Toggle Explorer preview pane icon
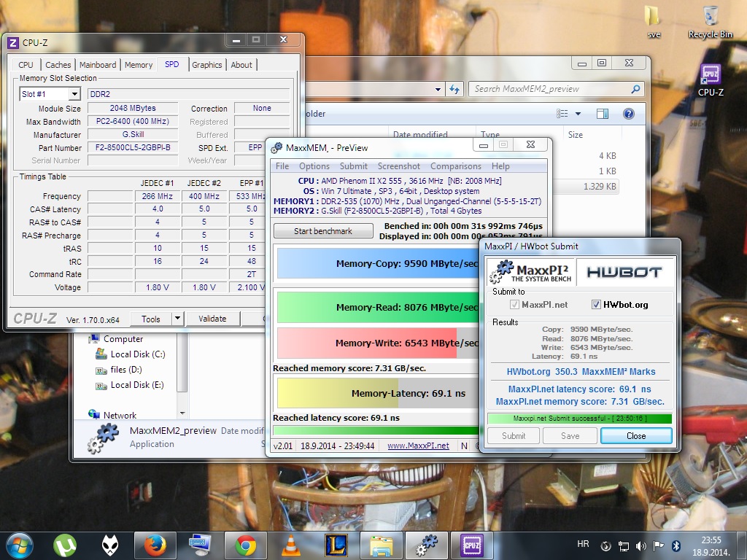747x560 pixels. coord(602,114)
